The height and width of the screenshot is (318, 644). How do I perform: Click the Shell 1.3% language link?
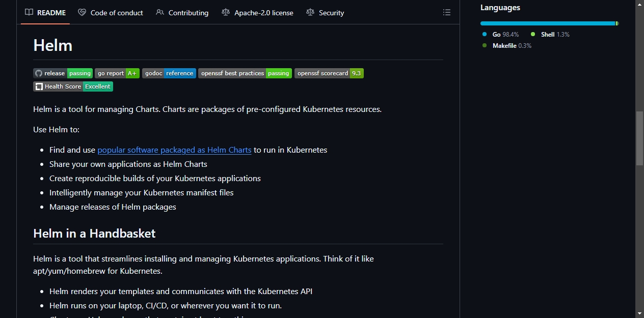tap(550, 34)
